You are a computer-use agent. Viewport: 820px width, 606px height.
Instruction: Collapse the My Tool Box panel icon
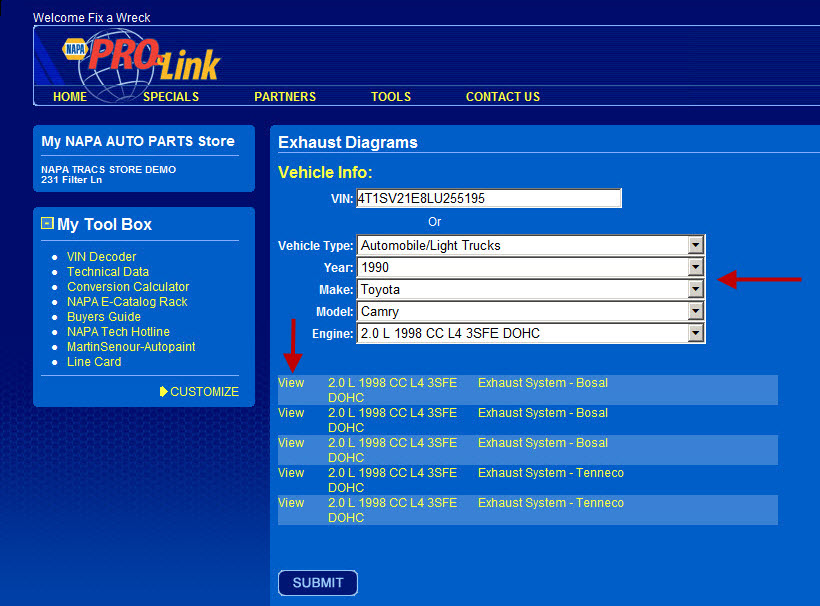(x=47, y=224)
